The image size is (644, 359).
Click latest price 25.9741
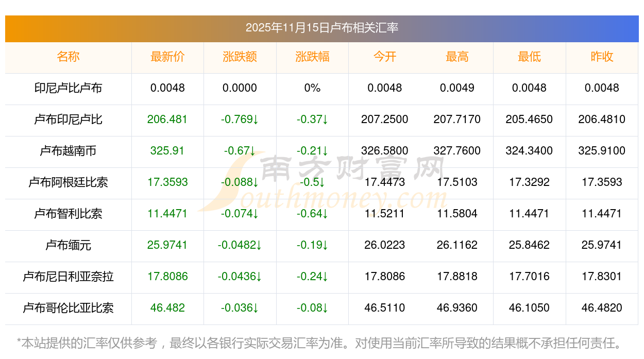[167, 245]
